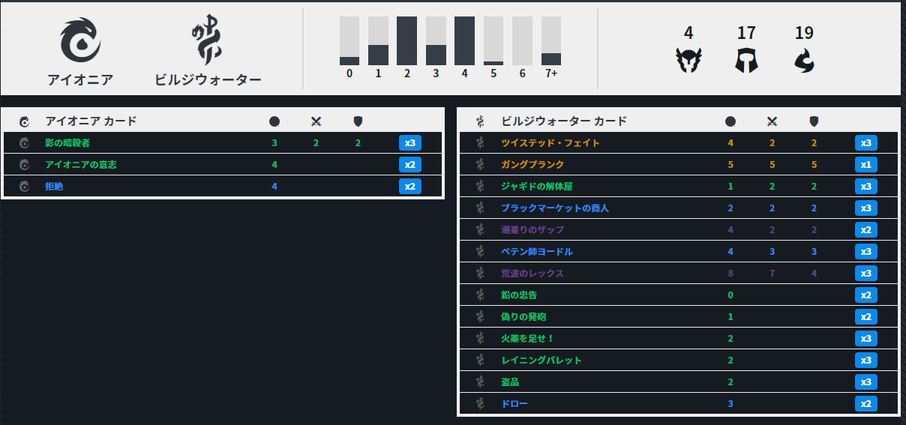Click the mana curve bar for cost 0
Screen dimensions: 906x425
click(349, 40)
